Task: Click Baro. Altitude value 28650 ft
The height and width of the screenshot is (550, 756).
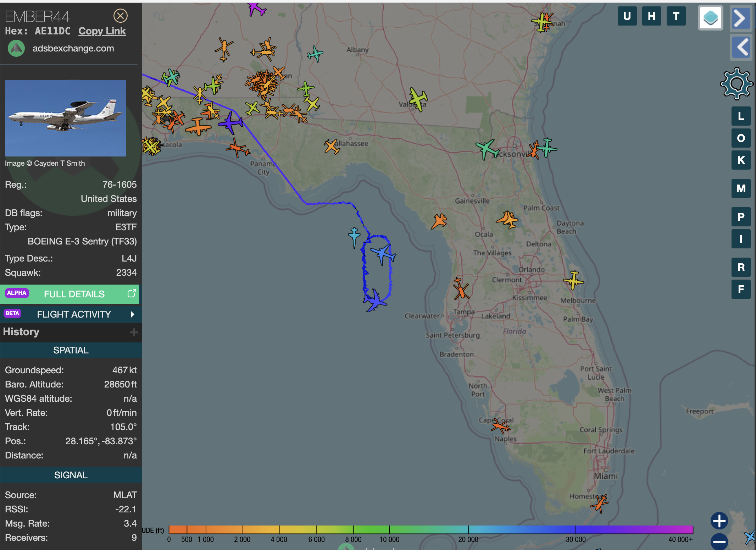Action: (121, 384)
